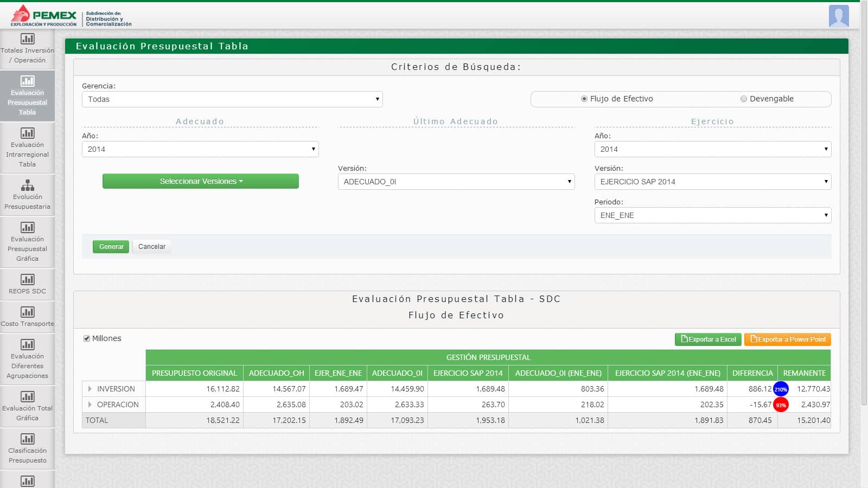The height and width of the screenshot is (488, 868).
Task: Click Exportar a Power Point button
Action: pyautogui.click(x=787, y=339)
